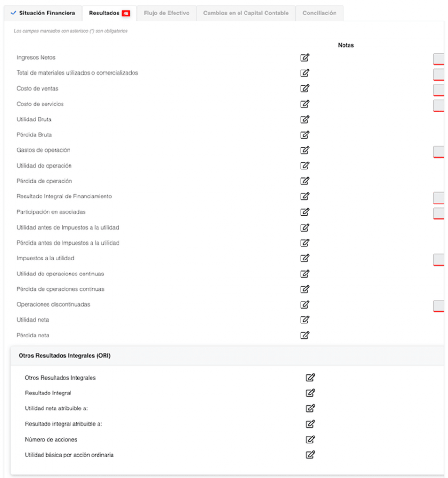Viewport: 448px width, 478px height.
Task: Open notes for Utilidad básica por acción ordinaria
Action: pos(310,455)
